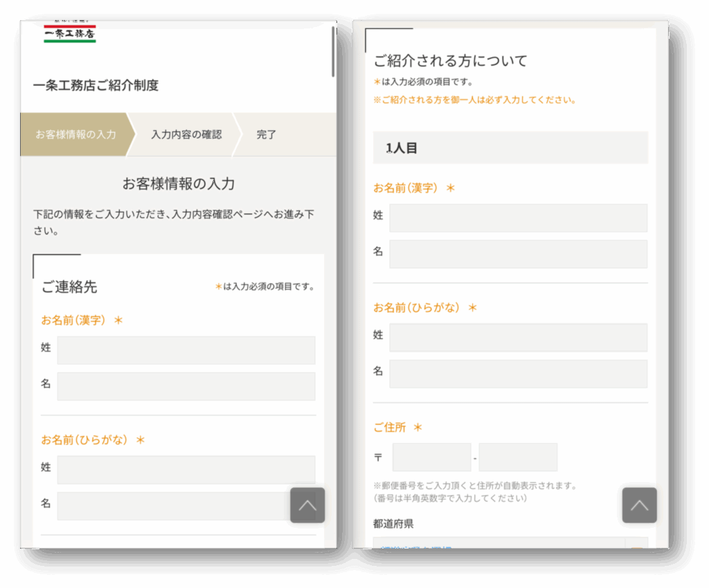
Task: Tap scroll-to-top arrow on the ご連絡先 screen
Action: 307,505
